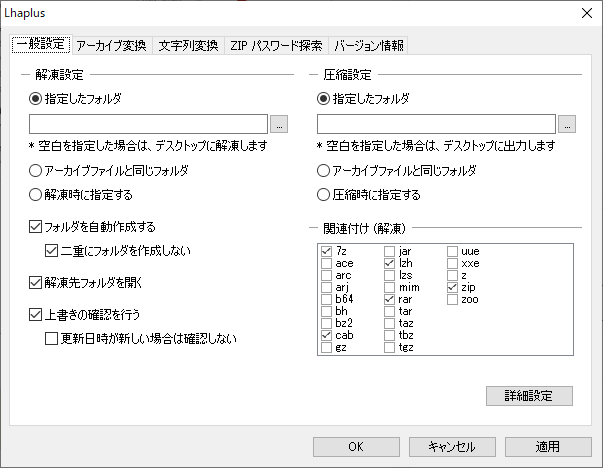Switch to 文字列変換 tab
Screen dimensions: 603x468
coord(188,45)
